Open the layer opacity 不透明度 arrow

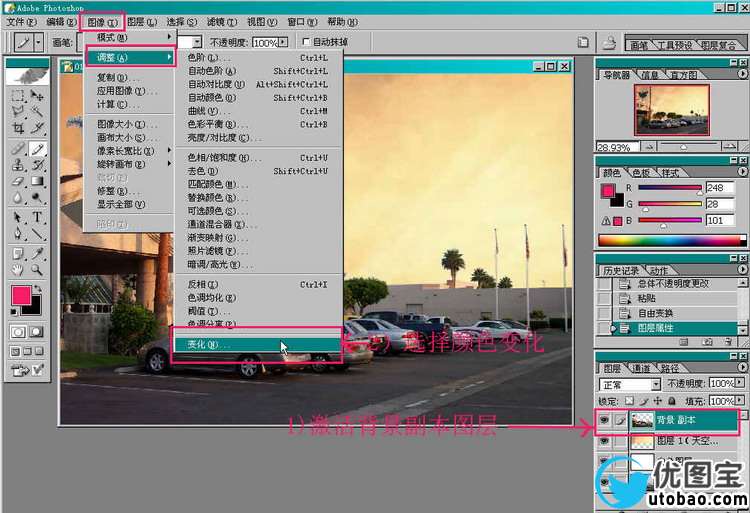[741, 384]
